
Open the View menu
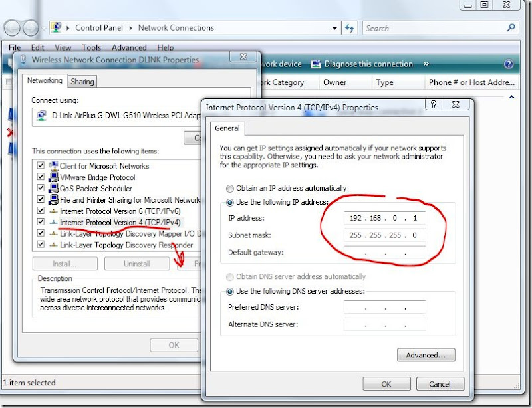63,47
